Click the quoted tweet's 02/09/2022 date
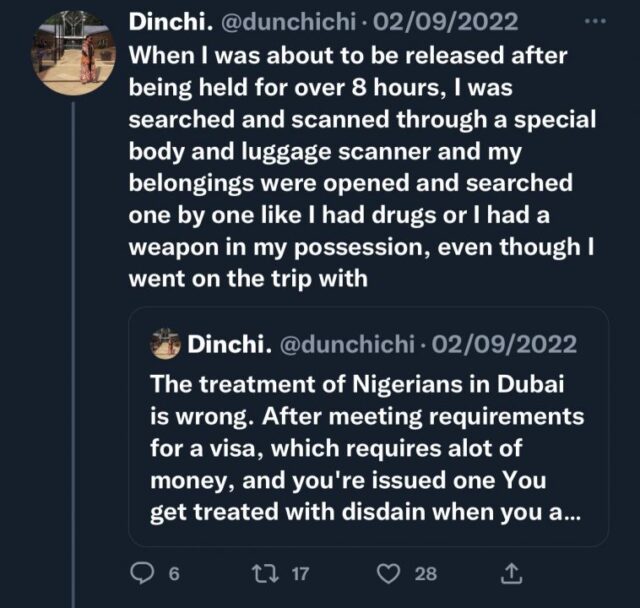This screenshot has width=640, height=608. (507, 345)
